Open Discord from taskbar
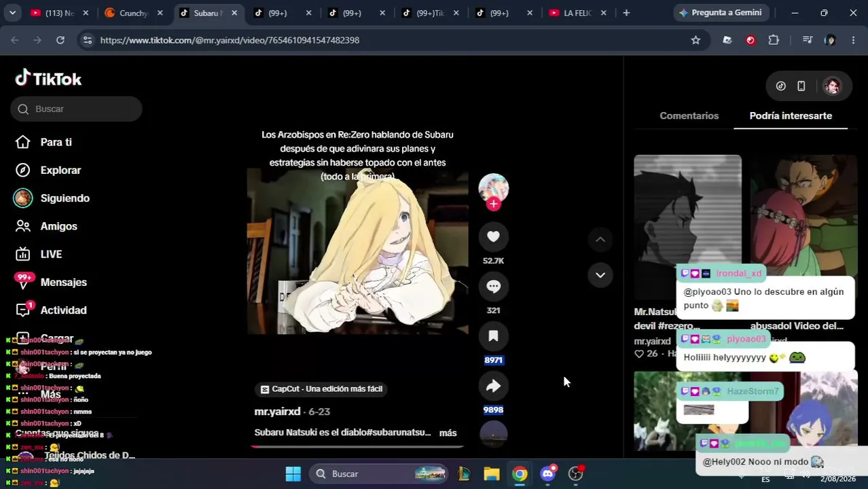 [x=548, y=473]
